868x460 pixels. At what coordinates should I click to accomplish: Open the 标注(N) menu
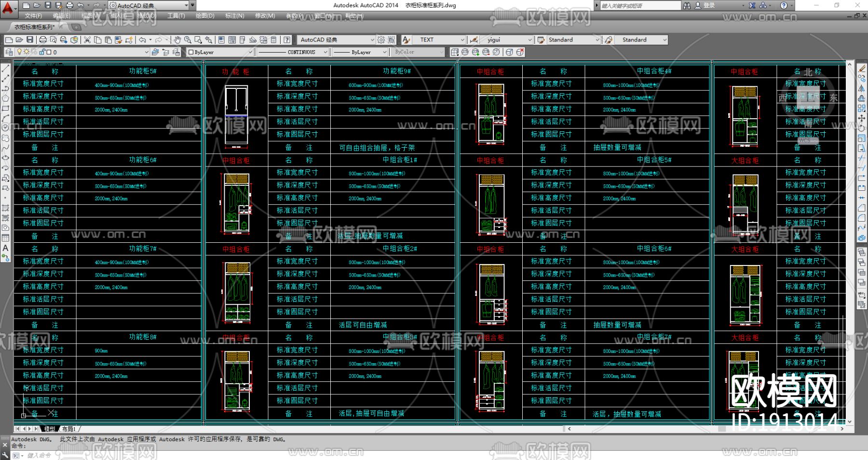[x=235, y=16]
